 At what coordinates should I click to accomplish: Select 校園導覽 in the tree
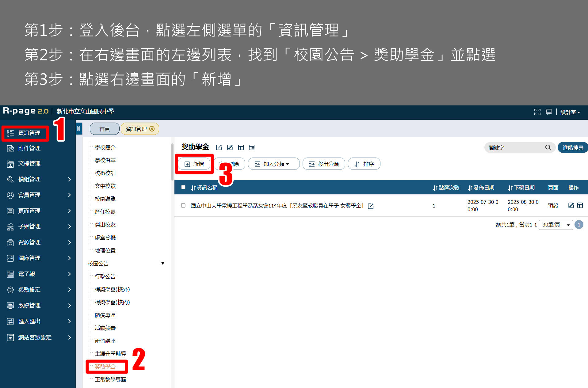pyautogui.click(x=105, y=199)
